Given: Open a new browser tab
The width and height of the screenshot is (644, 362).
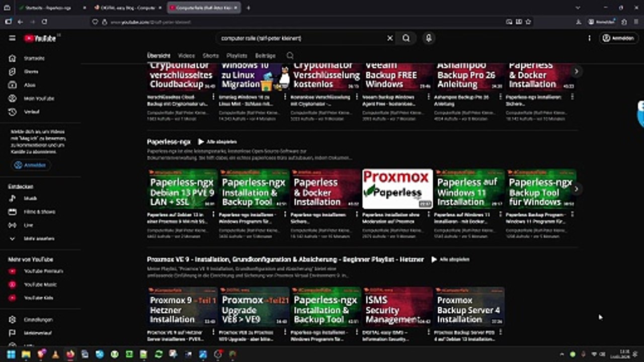Looking at the screenshot, I should (x=248, y=8).
